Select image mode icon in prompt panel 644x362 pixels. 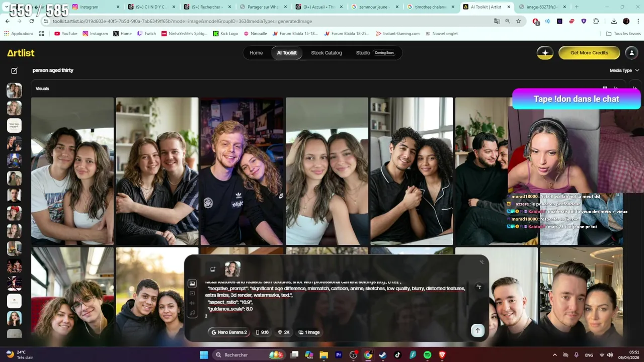192,284
